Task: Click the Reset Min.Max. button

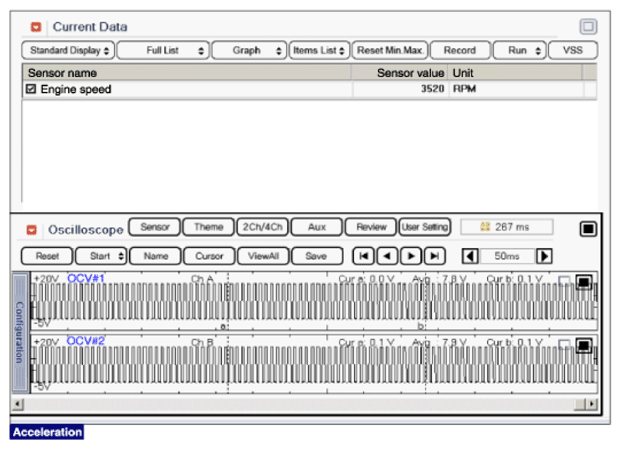Action: point(390,50)
